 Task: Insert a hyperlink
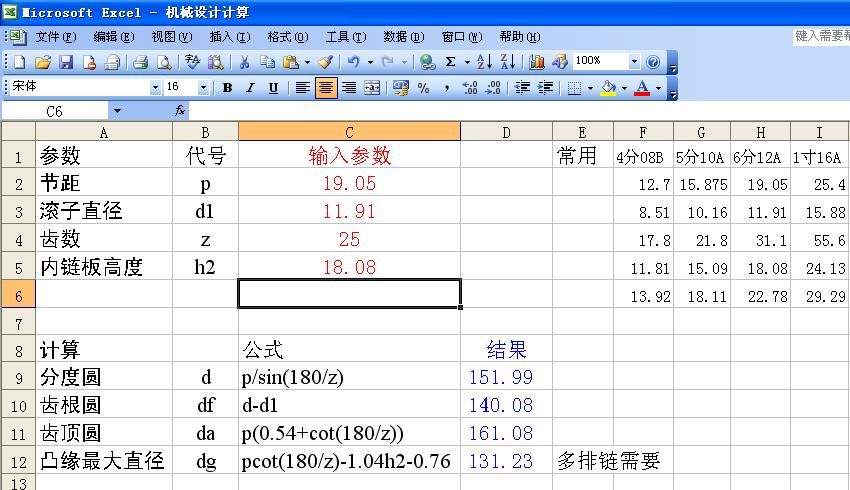point(428,62)
